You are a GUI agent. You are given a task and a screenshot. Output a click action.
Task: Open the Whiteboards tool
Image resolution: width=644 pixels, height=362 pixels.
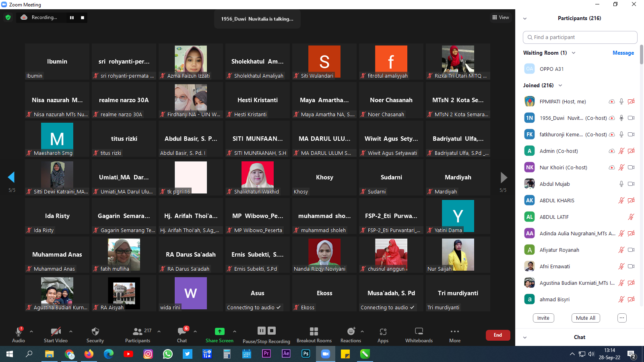point(419,332)
